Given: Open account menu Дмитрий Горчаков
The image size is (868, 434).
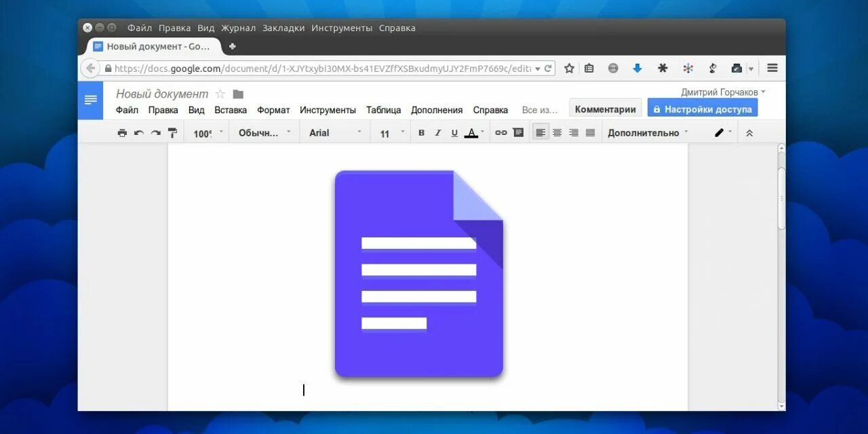Looking at the screenshot, I should (724, 92).
